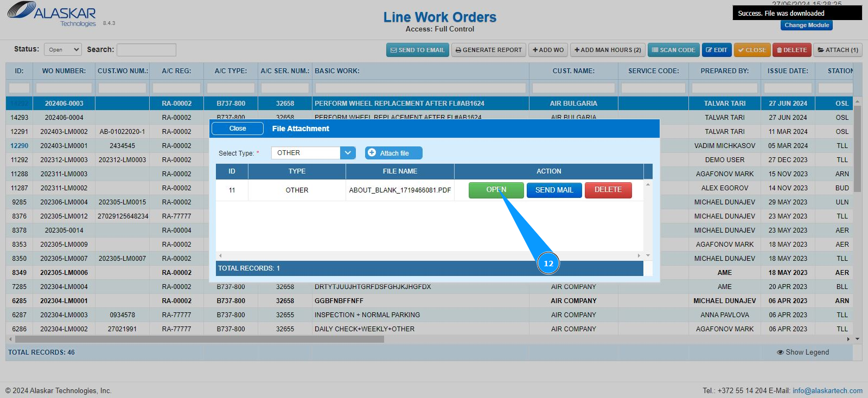
Task: Sort by SERVICE CODE column header
Action: [x=653, y=71]
